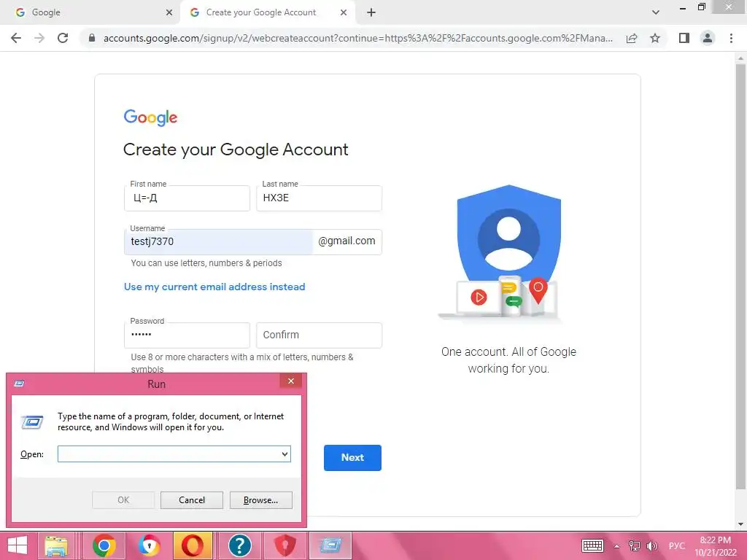Click the Password field
The image size is (747, 560).
point(187,335)
